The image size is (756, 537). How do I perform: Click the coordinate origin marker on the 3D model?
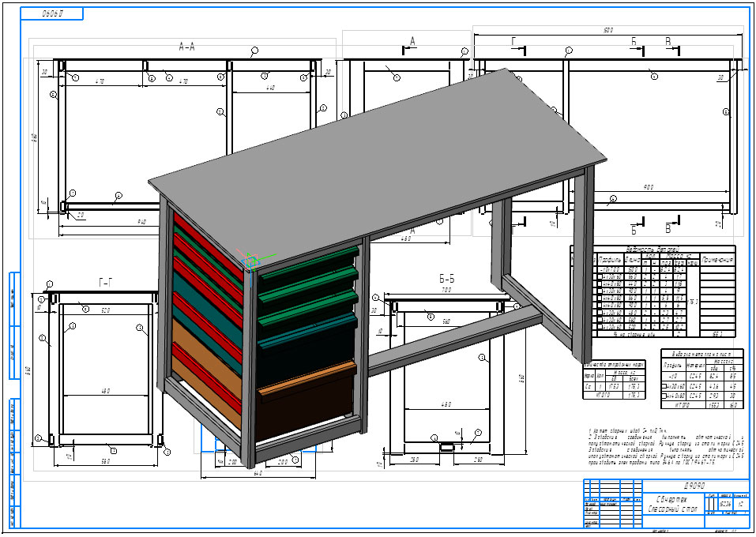250,262
